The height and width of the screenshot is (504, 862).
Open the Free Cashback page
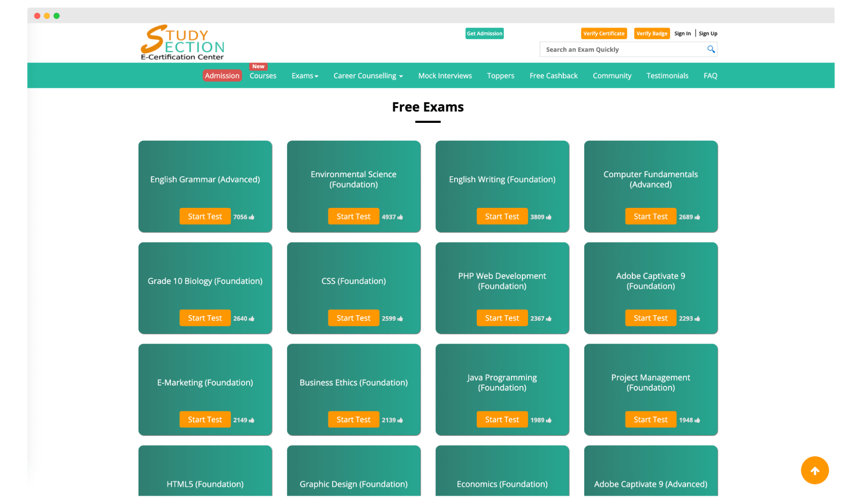pyautogui.click(x=553, y=76)
